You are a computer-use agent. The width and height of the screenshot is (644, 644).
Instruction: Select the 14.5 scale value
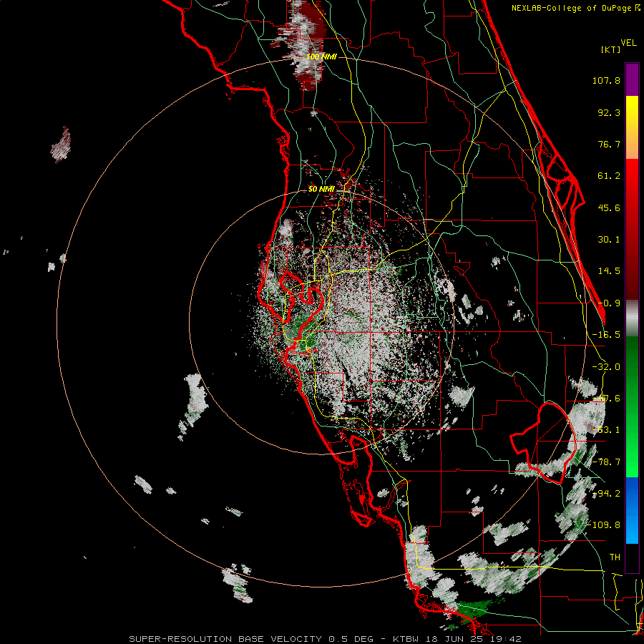pyautogui.click(x=609, y=271)
